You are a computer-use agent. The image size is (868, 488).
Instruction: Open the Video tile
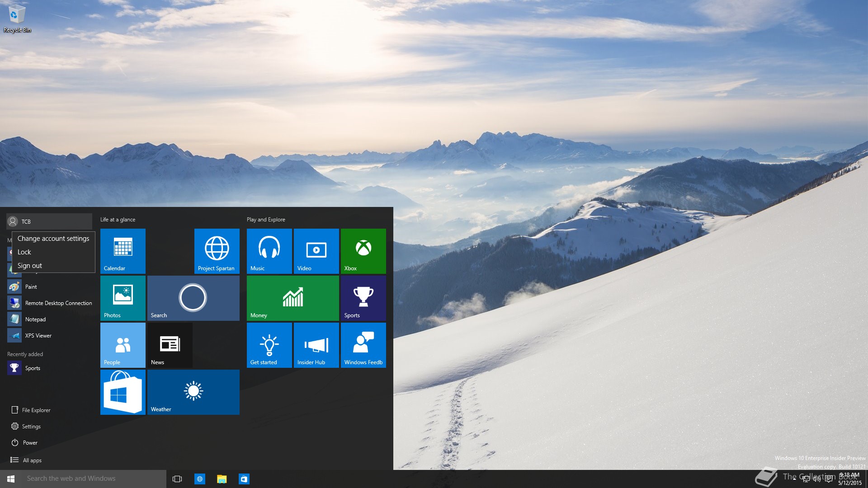tap(316, 251)
